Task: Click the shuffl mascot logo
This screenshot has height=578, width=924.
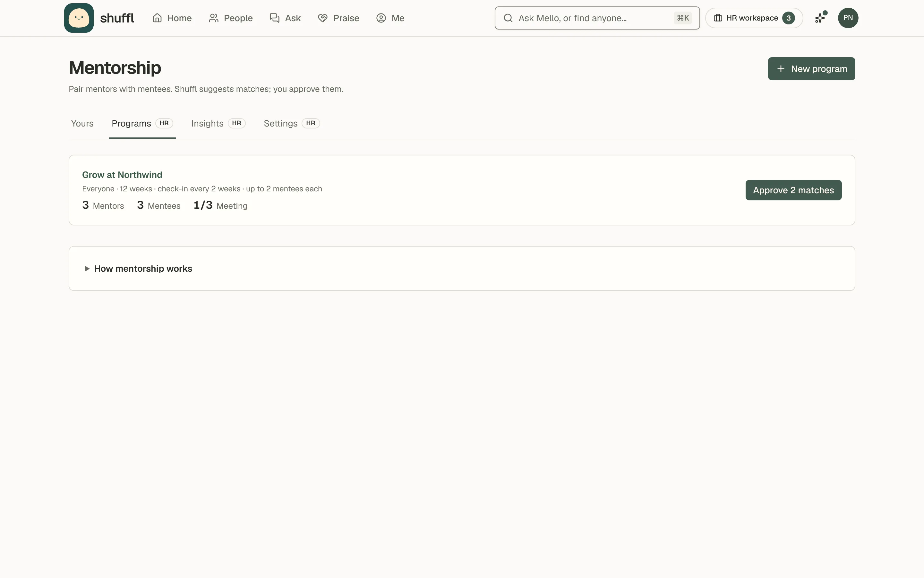Action: 79,18
